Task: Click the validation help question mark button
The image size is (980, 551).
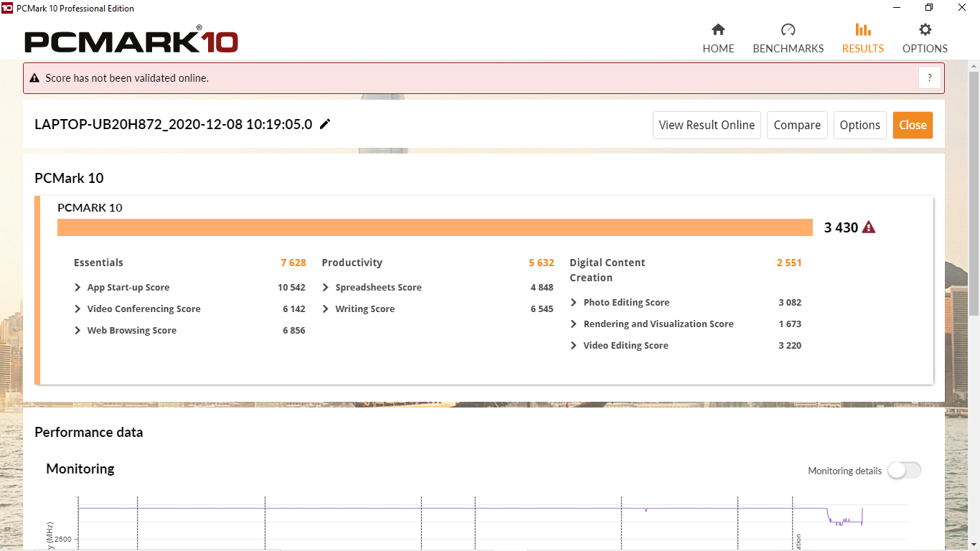Action: 930,78
